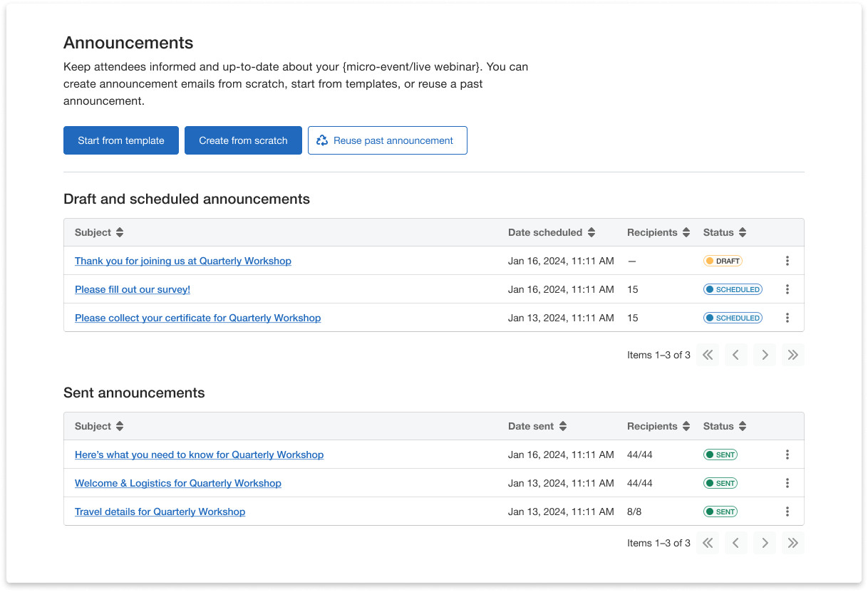This screenshot has width=868, height=592.
Task: Open kebab menu for the draft announcement
Action: click(787, 261)
